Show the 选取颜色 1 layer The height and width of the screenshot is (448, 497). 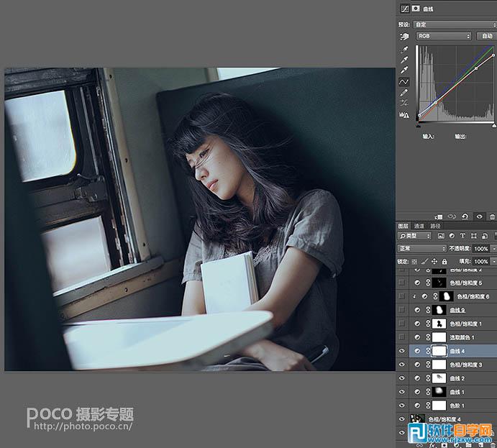point(401,337)
